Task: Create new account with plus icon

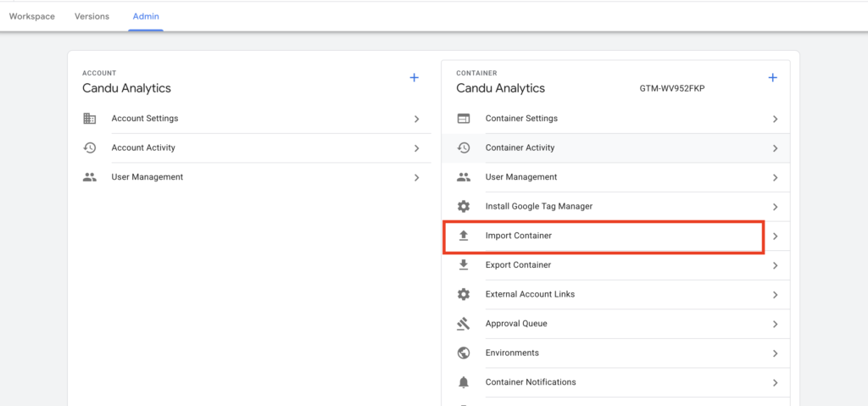Action: 415,78
